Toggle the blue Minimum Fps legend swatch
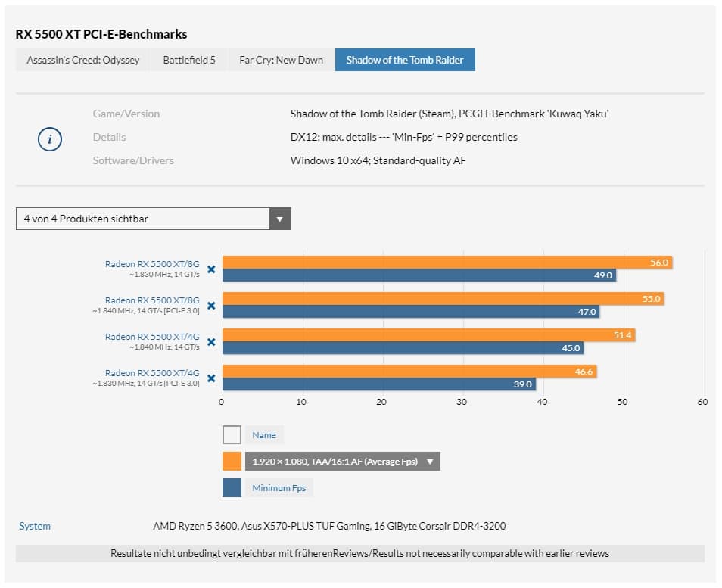The height and width of the screenshot is (588, 722). point(232,488)
